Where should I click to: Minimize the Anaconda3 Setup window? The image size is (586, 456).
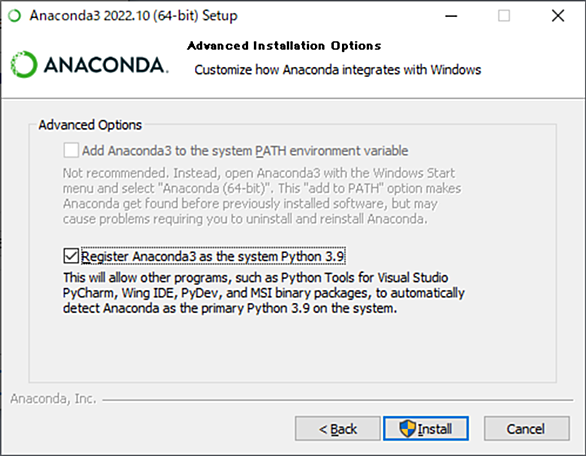point(451,16)
